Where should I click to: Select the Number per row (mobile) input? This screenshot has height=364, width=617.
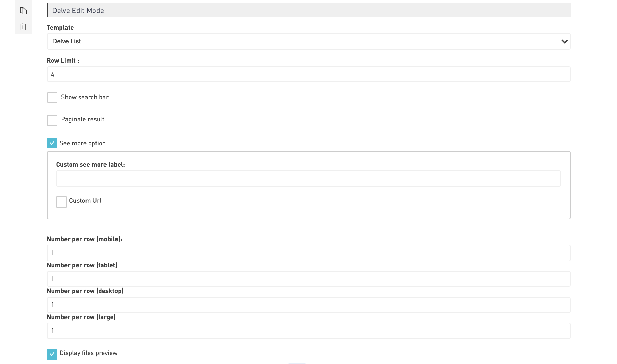pyautogui.click(x=308, y=253)
